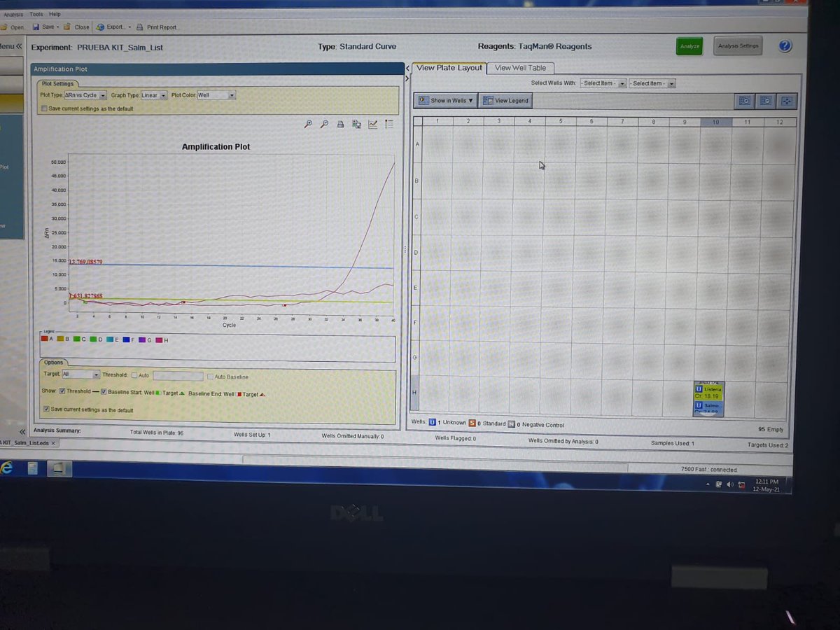Click the system tray volume icon
This screenshot has height=630, width=840.
[x=730, y=484]
